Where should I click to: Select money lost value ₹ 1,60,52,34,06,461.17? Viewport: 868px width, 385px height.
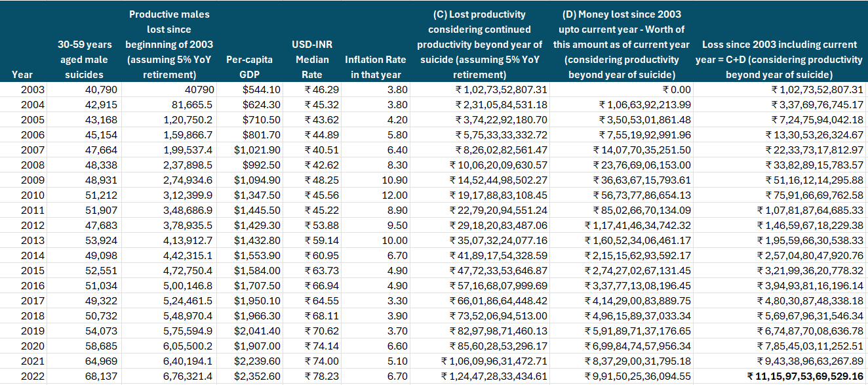[638, 241]
